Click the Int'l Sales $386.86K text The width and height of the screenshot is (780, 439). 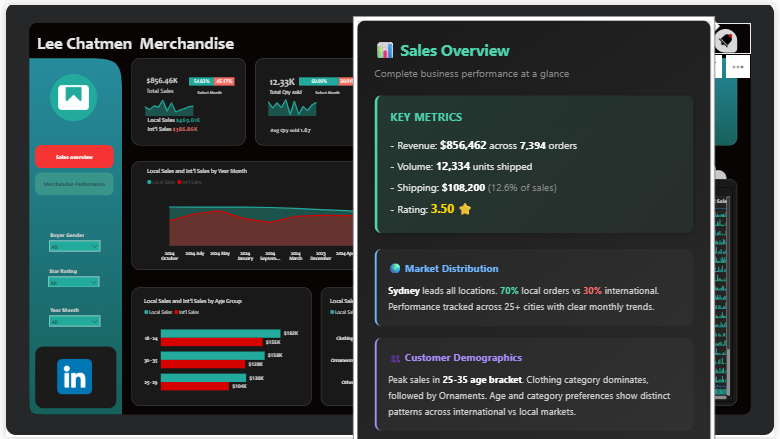point(172,129)
